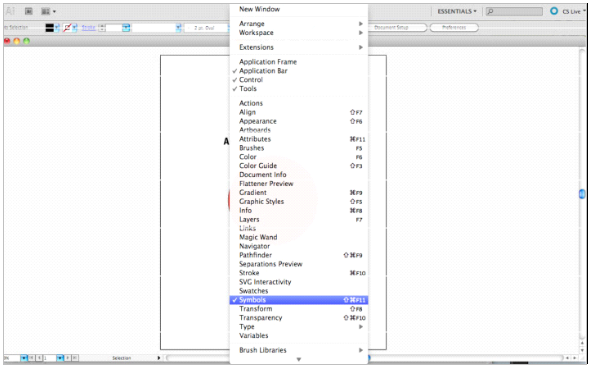
Task: Toggle the Tools panel checked item
Action: tap(299, 89)
